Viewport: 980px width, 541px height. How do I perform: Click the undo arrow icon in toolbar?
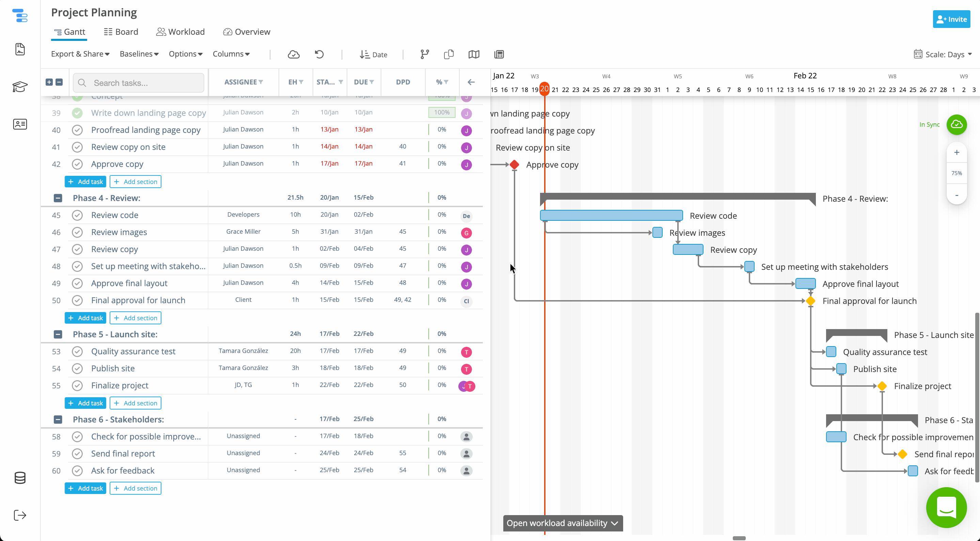(x=319, y=54)
